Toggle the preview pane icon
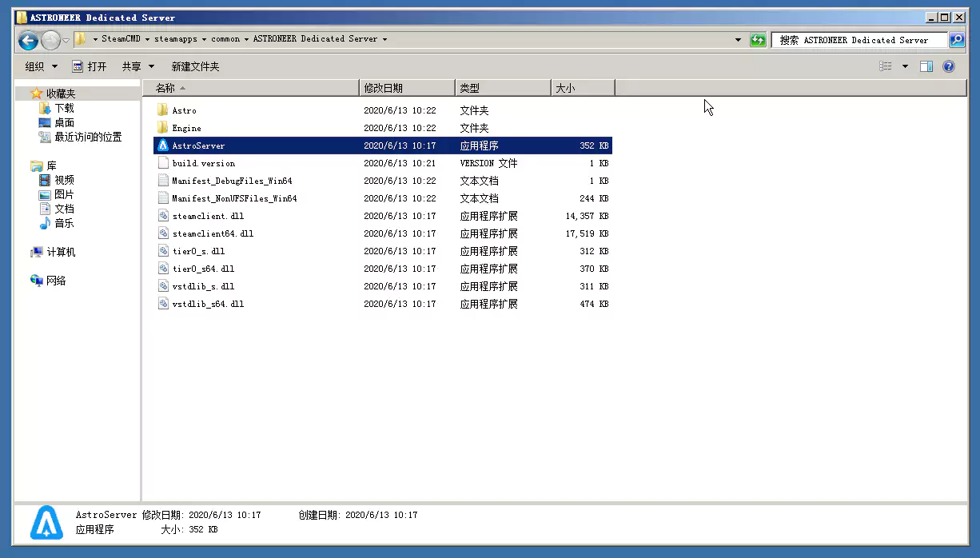Viewport: 980px width, 558px height. (x=926, y=66)
